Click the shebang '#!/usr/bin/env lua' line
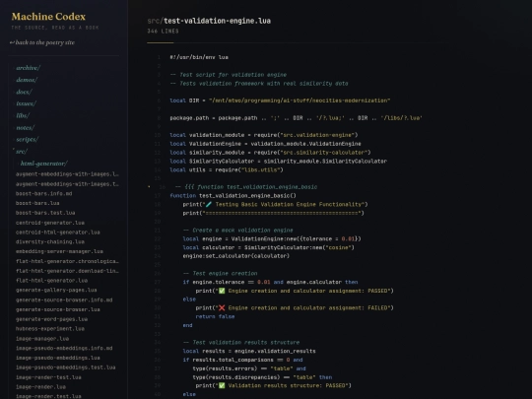This screenshot has height=399, width=532. point(199,57)
